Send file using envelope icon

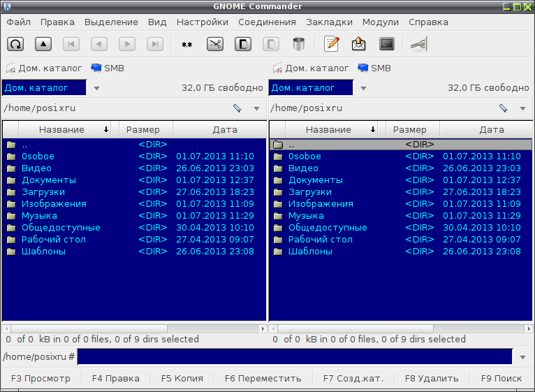[x=358, y=44]
